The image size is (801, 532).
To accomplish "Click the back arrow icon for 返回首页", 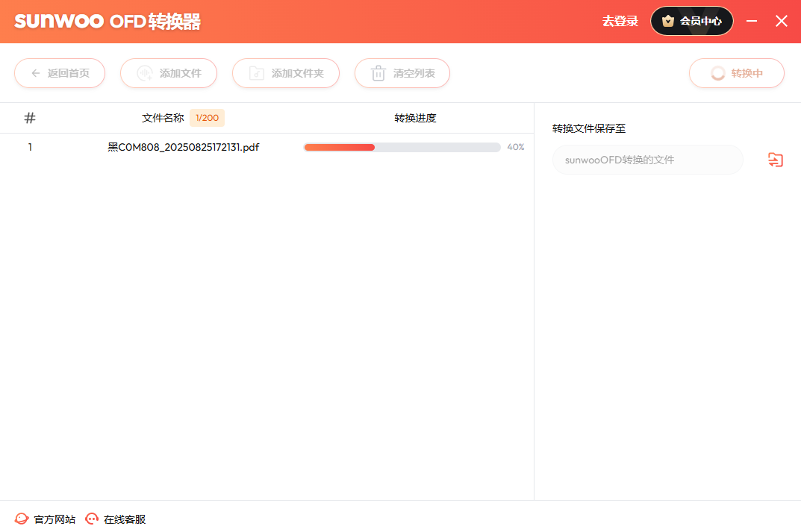I will coord(36,73).
